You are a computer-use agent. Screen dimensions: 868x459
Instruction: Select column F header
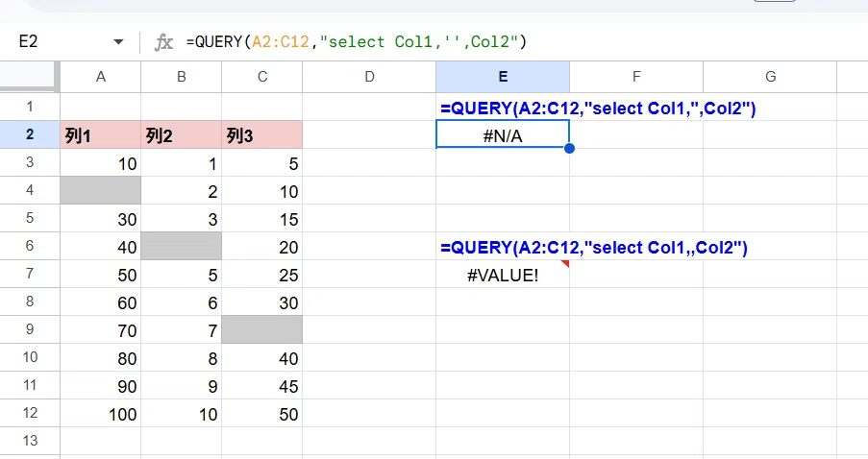[x=636, y=77]
